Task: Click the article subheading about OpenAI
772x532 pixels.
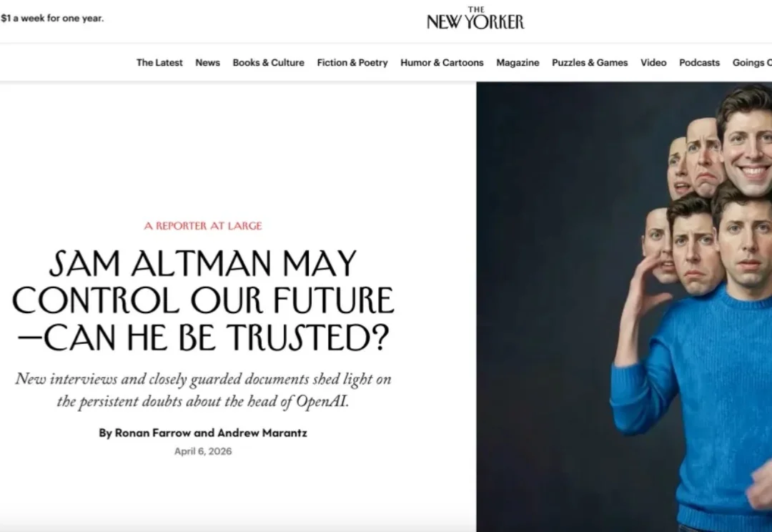Action: tap(203, 390)
